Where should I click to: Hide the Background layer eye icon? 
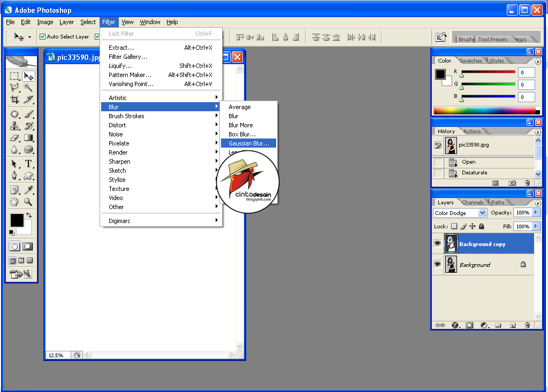click(x=437, y=264)
